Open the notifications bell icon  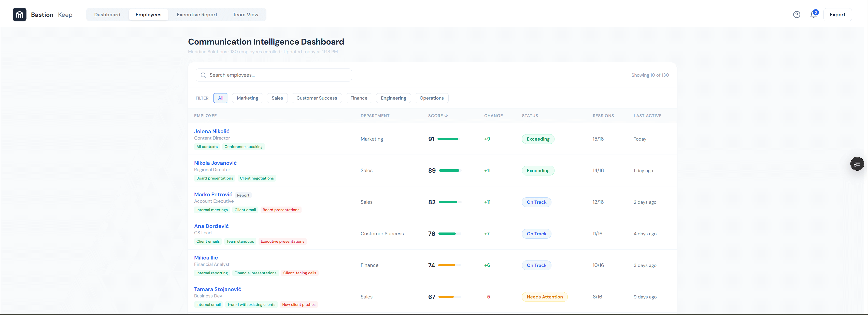[813, 15]
